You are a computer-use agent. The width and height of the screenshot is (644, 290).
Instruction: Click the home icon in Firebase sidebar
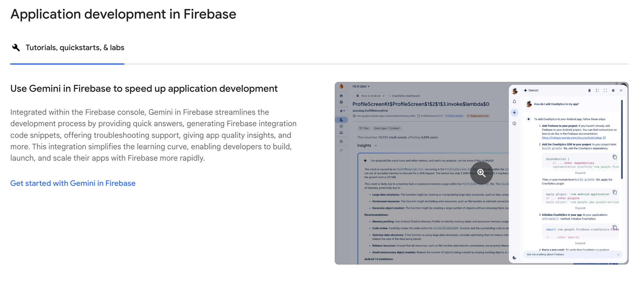pos(341,96)
